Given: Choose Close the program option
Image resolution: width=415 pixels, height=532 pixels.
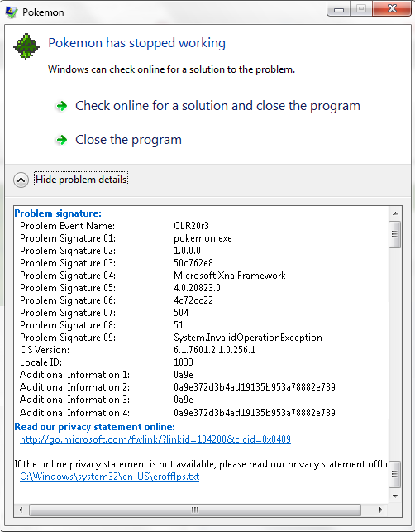Looking at the screenshot, I should click(x=128, y=140).
